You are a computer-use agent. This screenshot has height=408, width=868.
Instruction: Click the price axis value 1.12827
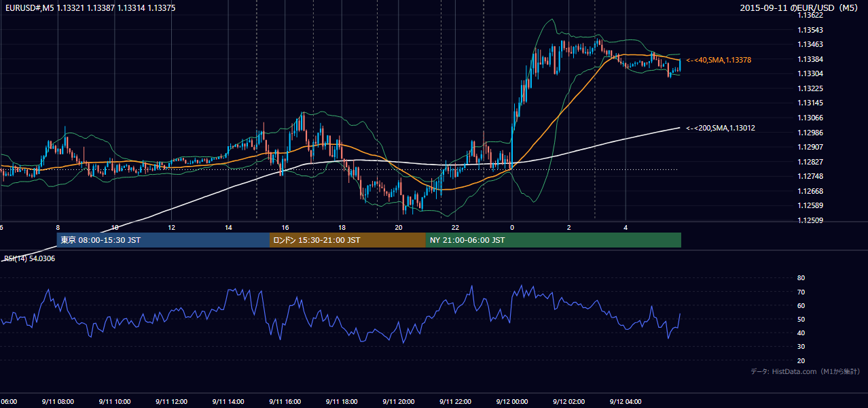click(x=811, y=162)
